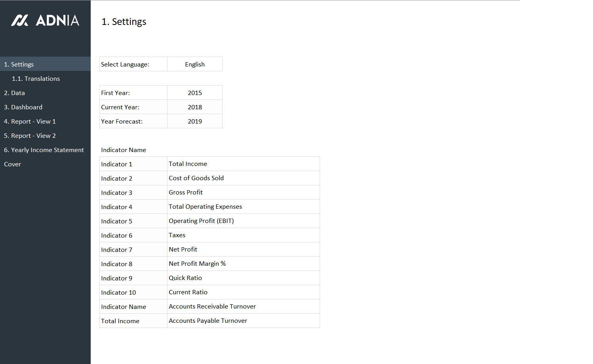Viewport: 593px width, 364px height.
Task: Open Report - View 1
Action: 30,121
